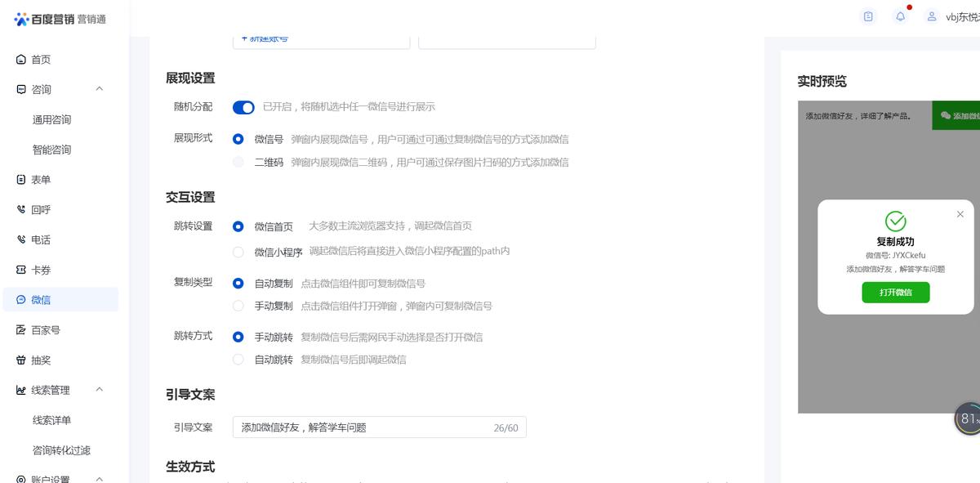This screenshot has width=980, height=483.
Task: Open the 回呼 callback section
Action: [20, 209]
